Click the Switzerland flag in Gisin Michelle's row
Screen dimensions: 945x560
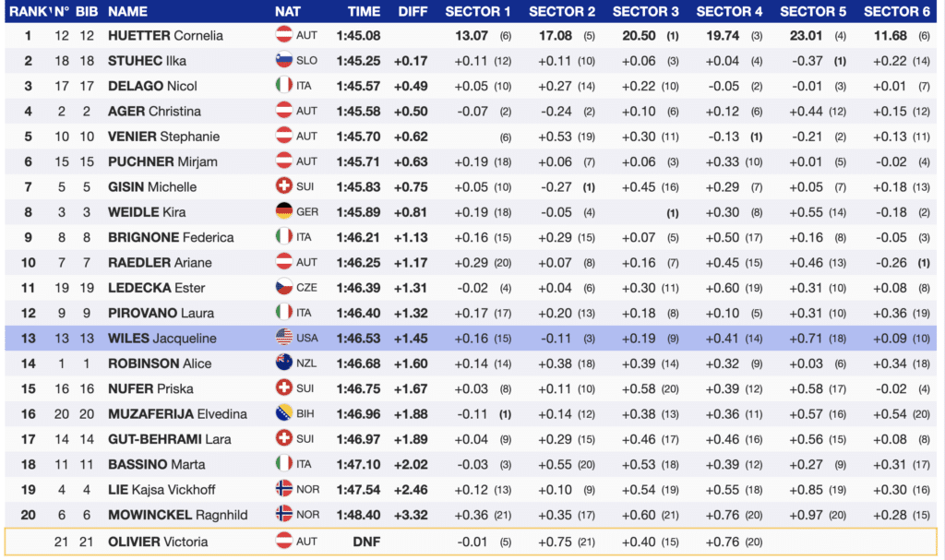click(284, 186)
